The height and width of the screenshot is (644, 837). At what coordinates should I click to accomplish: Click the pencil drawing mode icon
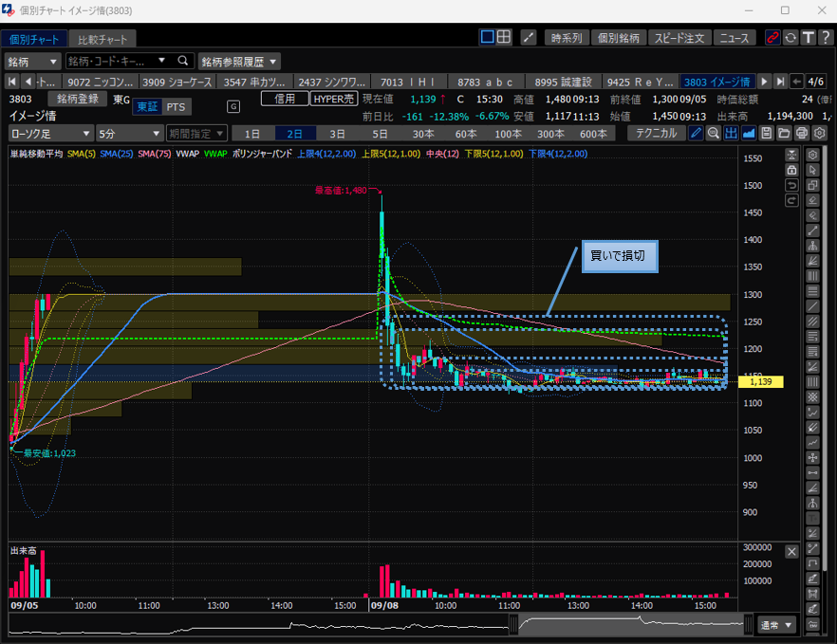click(697, 133)
